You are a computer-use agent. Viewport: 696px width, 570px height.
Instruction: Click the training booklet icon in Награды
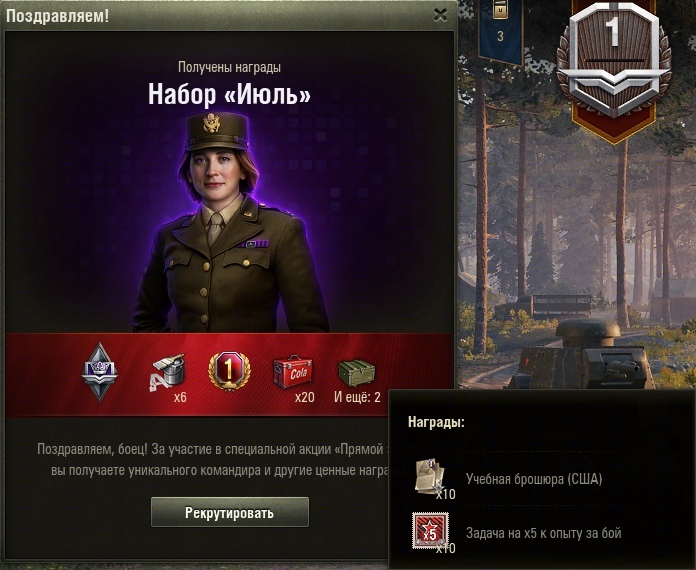430,477
